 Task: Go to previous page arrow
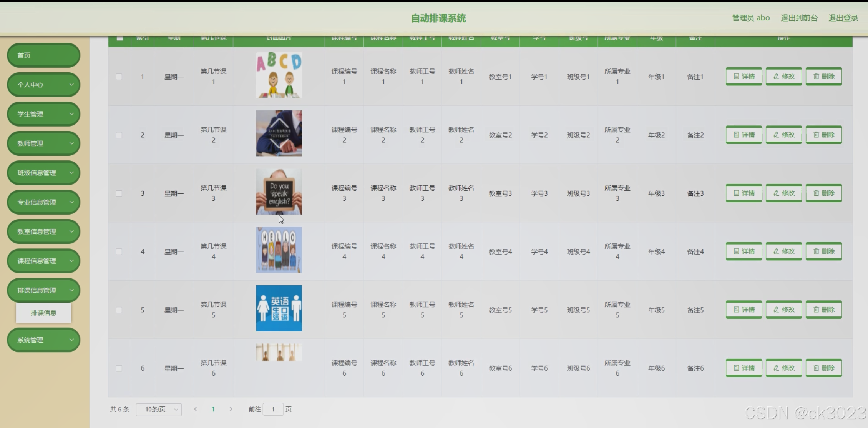196,409
